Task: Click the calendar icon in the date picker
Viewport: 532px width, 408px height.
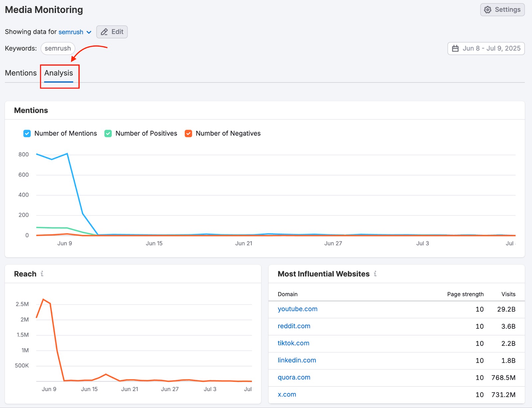Action: click(456, 48)
